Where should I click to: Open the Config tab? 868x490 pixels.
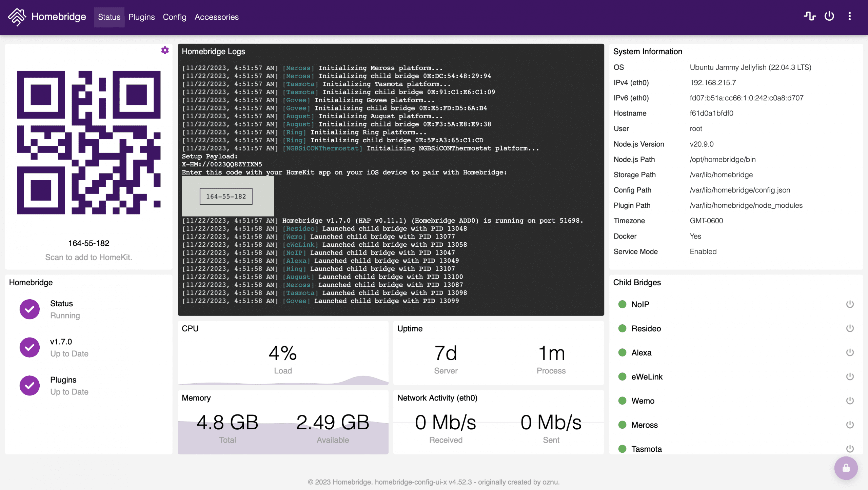click(174, 17)
